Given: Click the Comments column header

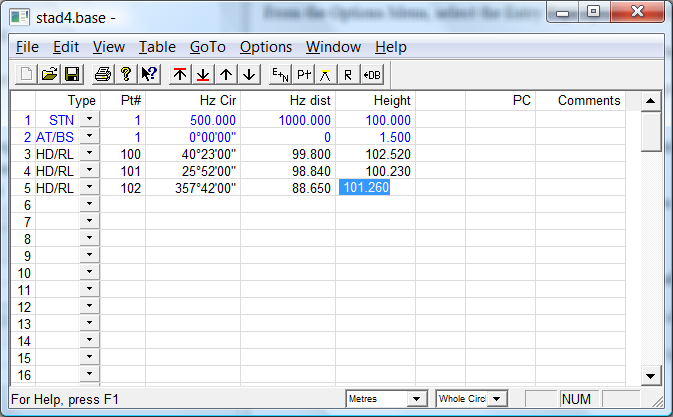Looking at the screenshot, I should [589, 101].
